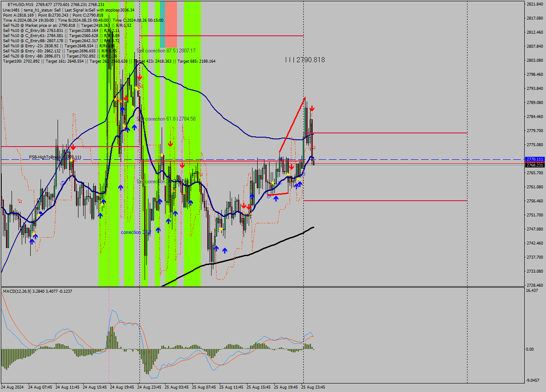The image size is (546, 392).
Task: Select the 'Target100: 2702.892' targets line
Action: (109, 61)
